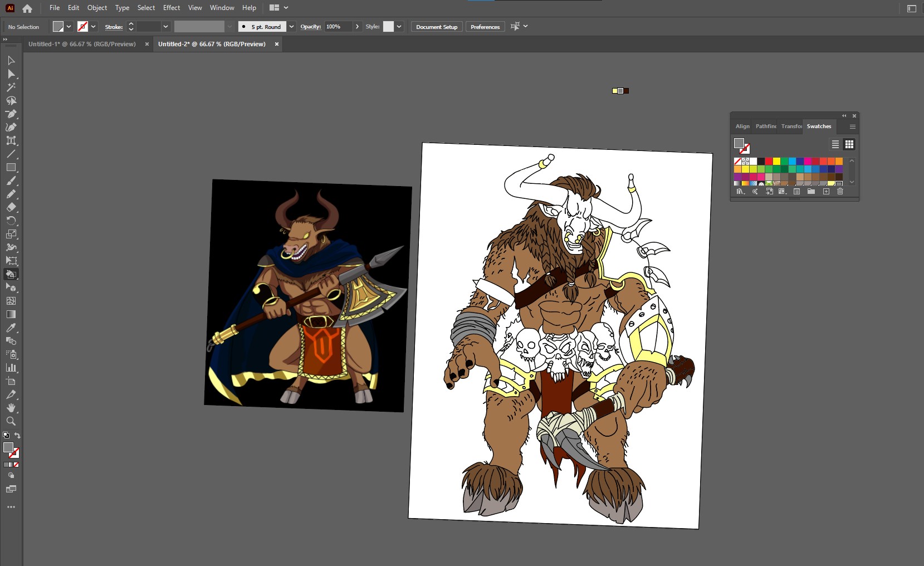Open the Object menu
This screenshot has height=566, width=924.
pyautogui.click(x=97, y=8)
